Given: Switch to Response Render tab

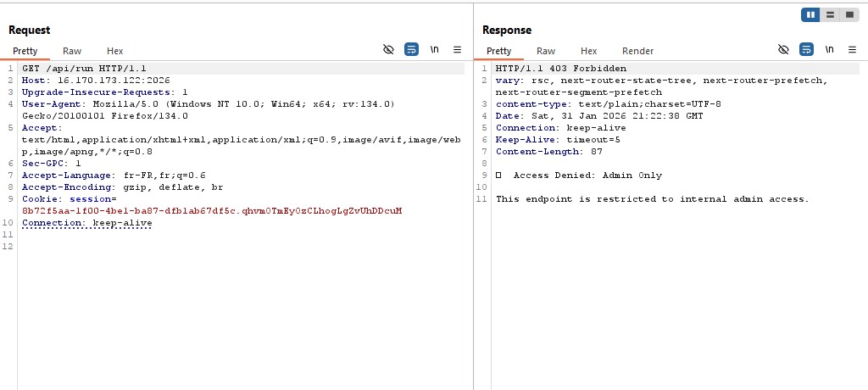Looking at the screenshot, I should (x=637, y=51).
